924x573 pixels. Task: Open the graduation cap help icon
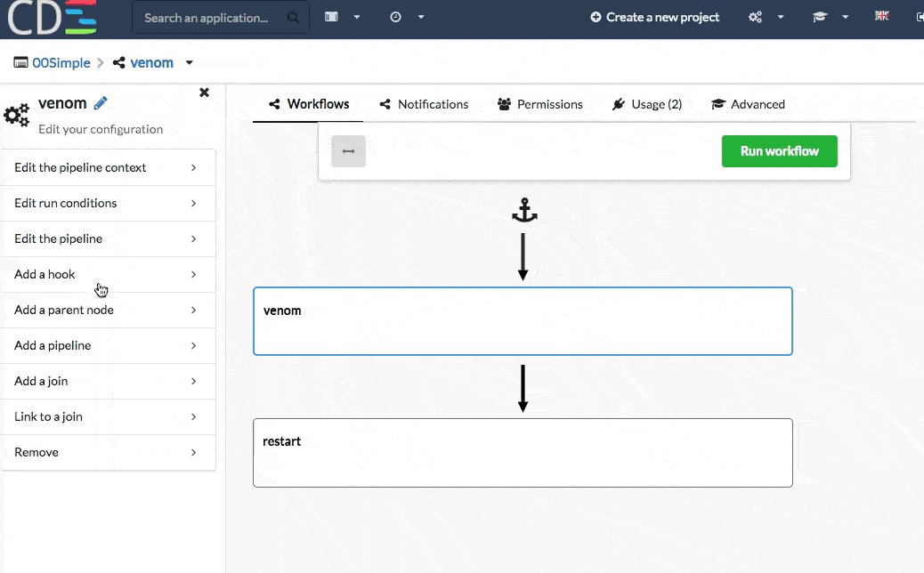820,17
